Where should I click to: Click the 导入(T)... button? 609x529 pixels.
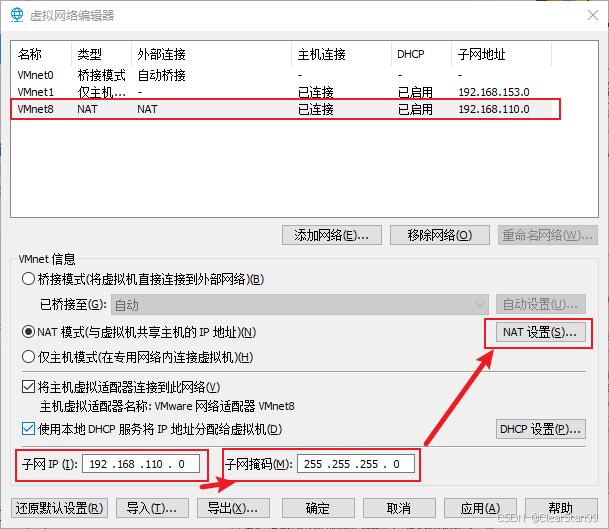152,508
